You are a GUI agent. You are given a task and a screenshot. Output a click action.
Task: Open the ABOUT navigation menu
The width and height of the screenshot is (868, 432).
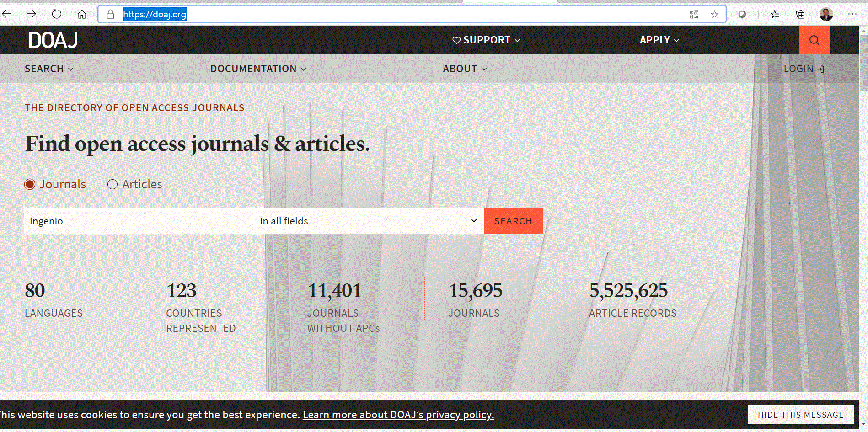(460, 69)
